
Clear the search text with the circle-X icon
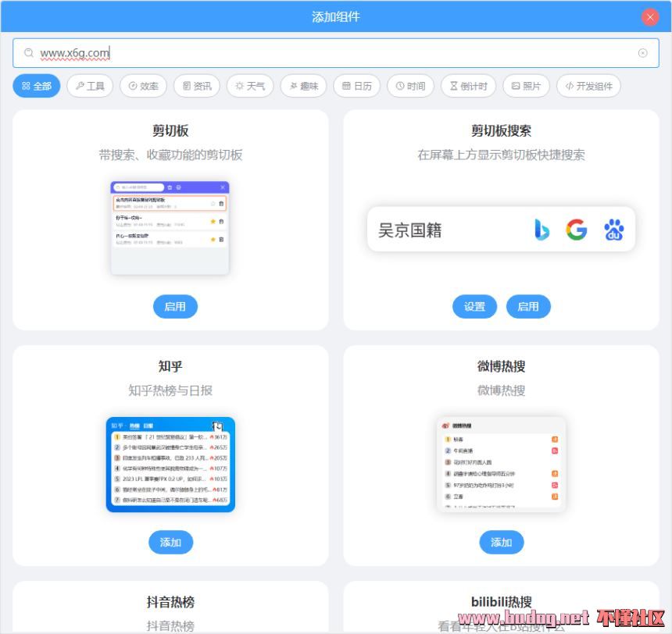642,52
